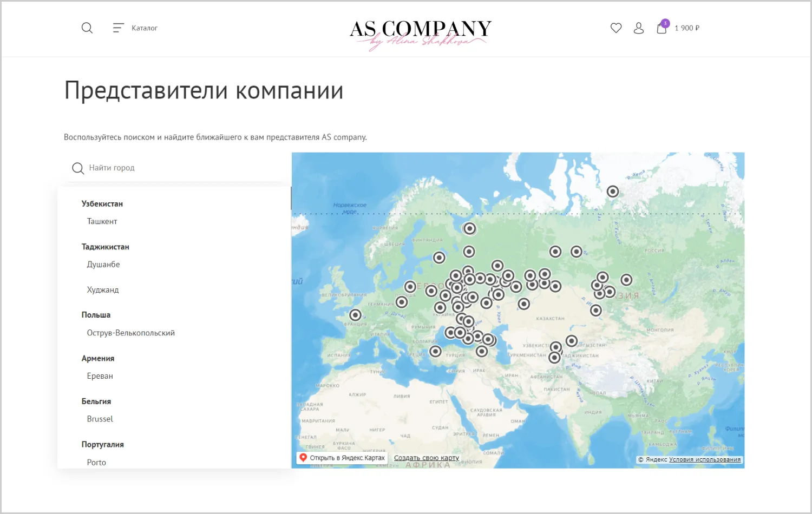
Task: Click Армения country heading
Action: coord(98,358)
